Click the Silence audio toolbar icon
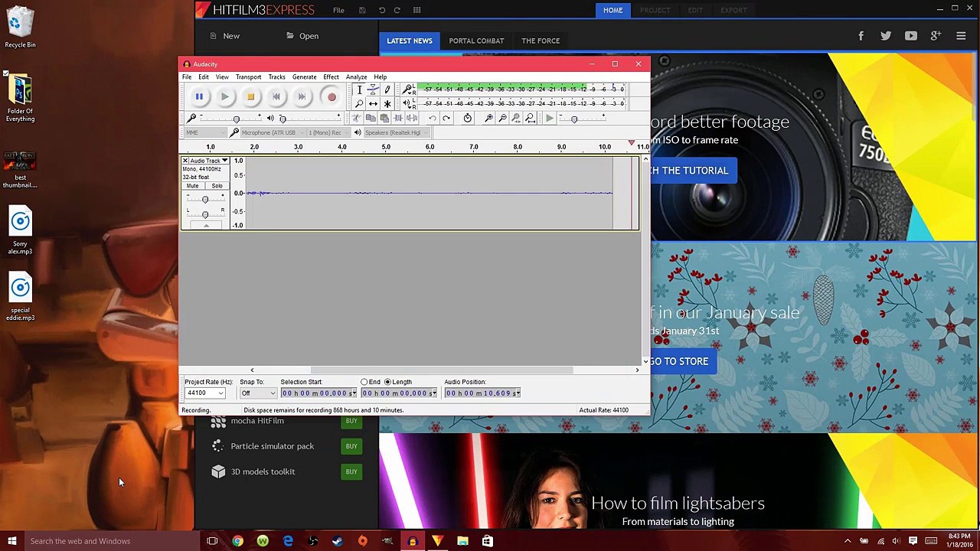The height and width of the screenshot is (551, 980). (x=412, y=118)
